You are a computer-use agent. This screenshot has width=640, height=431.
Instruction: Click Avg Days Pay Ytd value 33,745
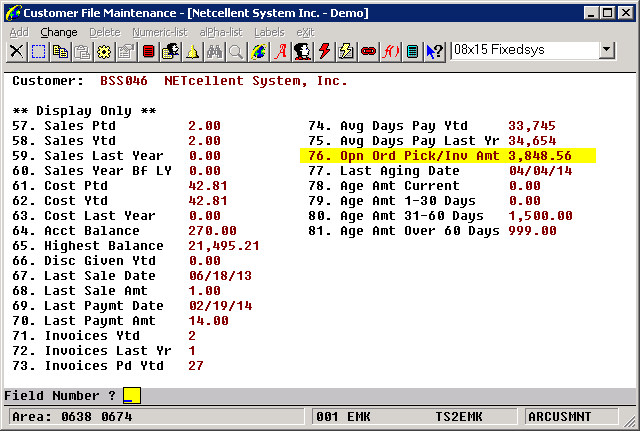(x=532, y=126)
